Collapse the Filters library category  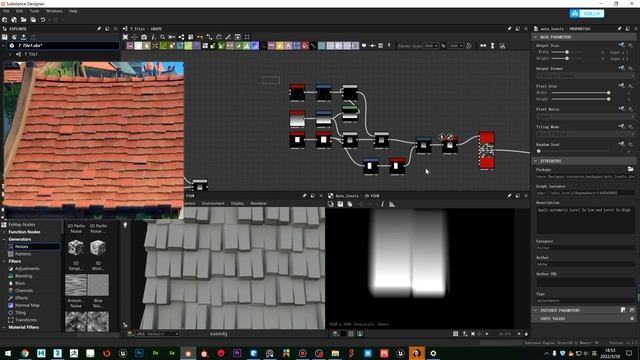(4, 261)
